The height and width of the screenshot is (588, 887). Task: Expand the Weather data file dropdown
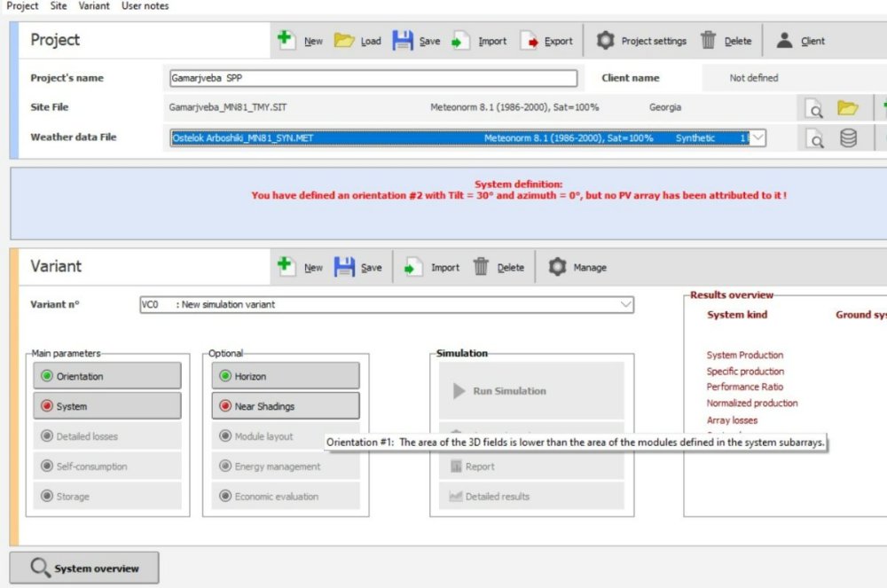pyautogui.click(x=758, y=138)
